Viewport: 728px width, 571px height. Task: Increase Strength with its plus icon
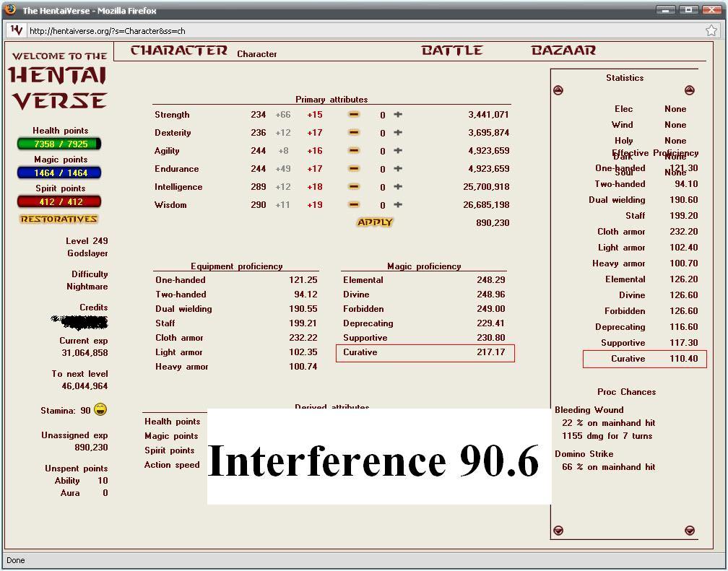398,114
